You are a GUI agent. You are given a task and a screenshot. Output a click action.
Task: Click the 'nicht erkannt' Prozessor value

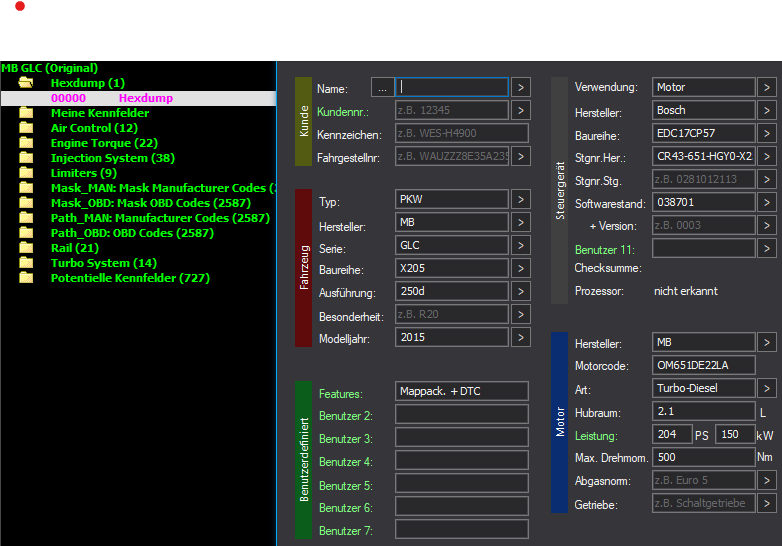686,291
